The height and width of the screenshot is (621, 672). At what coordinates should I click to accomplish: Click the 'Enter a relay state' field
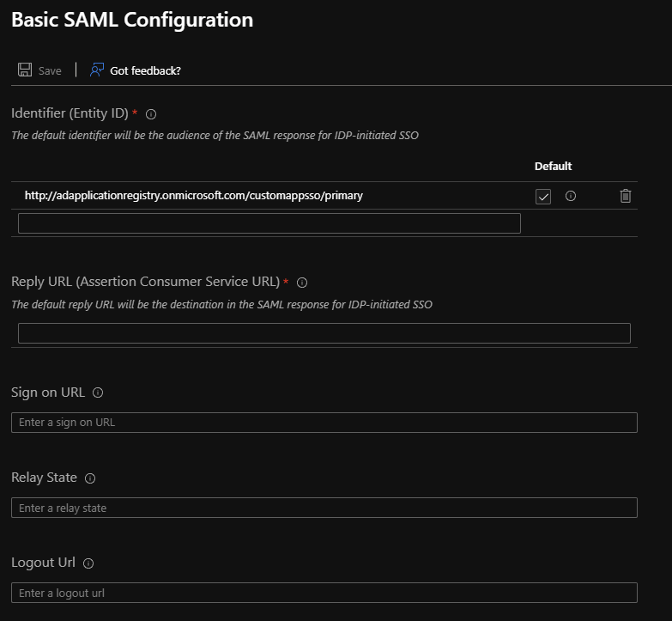coord(324,508)
